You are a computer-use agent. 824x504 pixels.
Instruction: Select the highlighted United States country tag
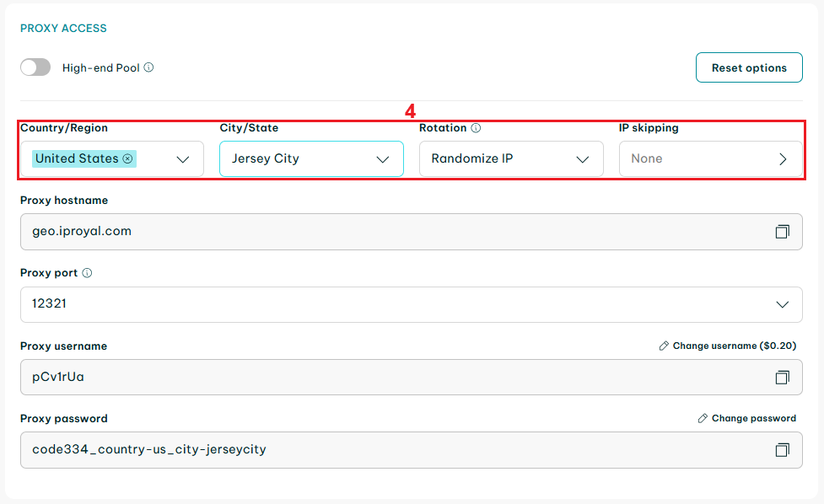tap(77, 158)
